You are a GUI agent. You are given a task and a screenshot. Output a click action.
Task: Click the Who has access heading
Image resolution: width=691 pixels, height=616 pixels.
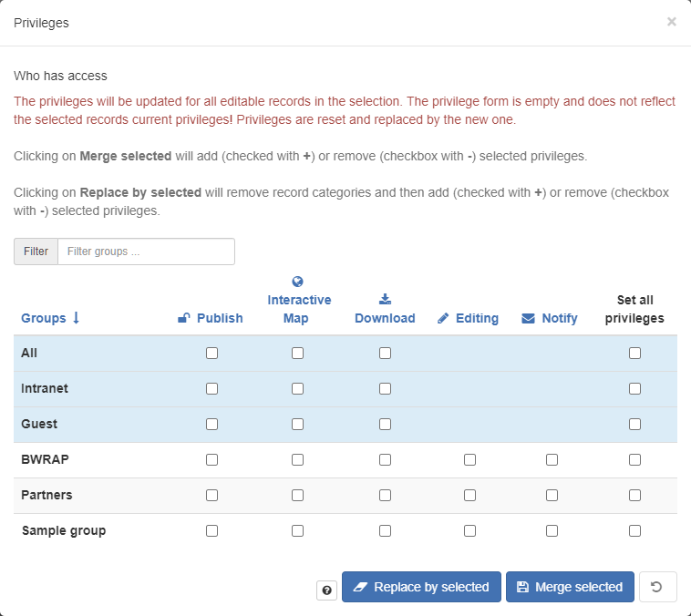(60, 76)
